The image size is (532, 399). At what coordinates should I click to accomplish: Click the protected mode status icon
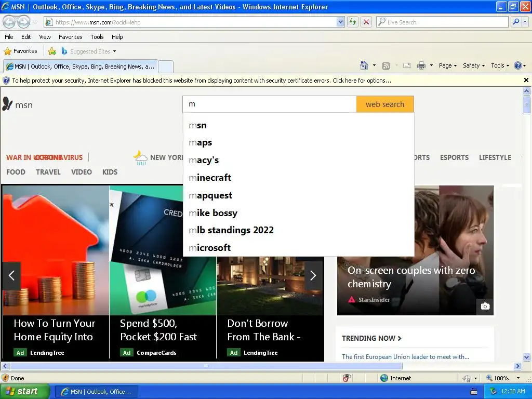point(467,378)
